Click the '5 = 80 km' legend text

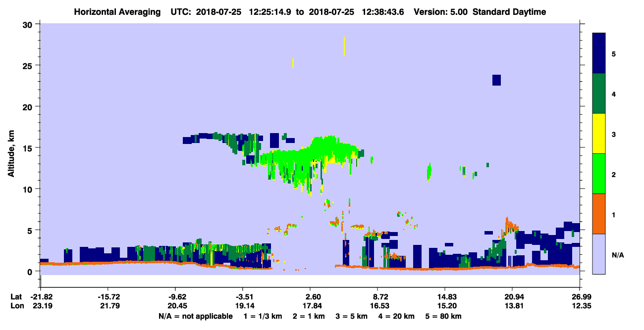point(443,316)
